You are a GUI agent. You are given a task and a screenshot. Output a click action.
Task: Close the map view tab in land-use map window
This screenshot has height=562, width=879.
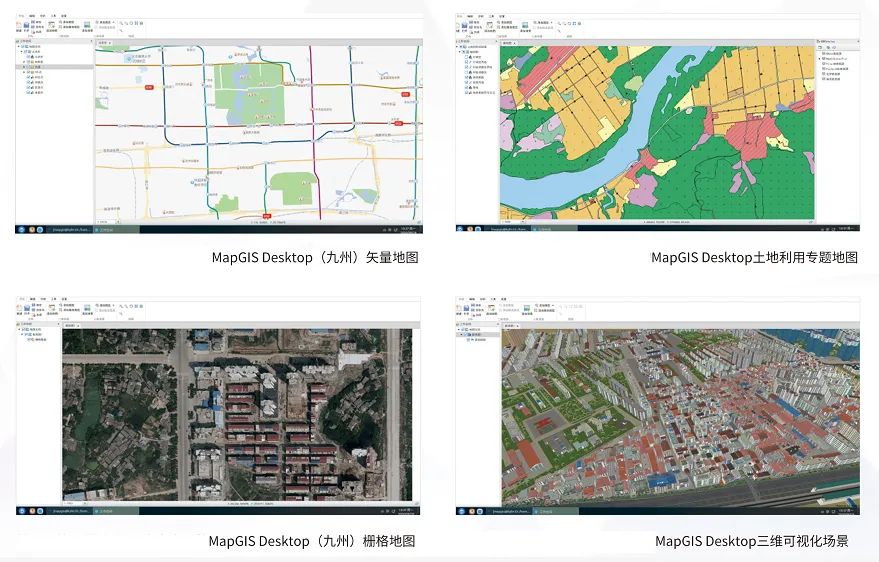tap(515, 43)
